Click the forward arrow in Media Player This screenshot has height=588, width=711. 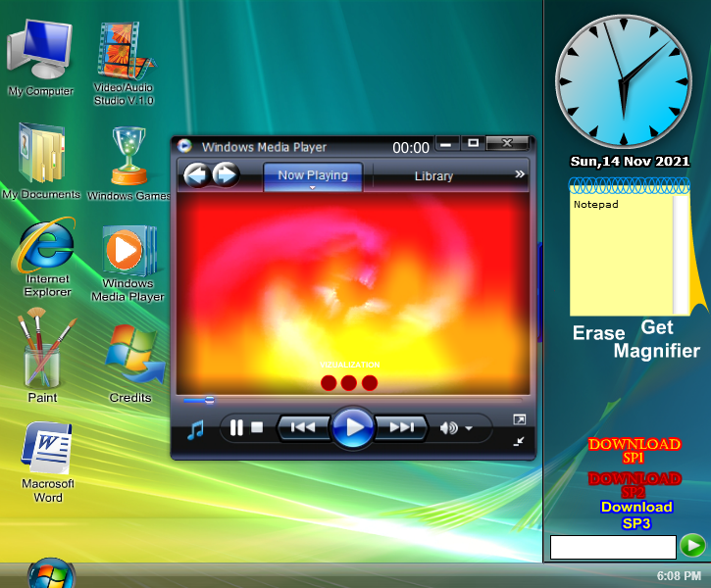pyautogui.click(x=226, y=174)
